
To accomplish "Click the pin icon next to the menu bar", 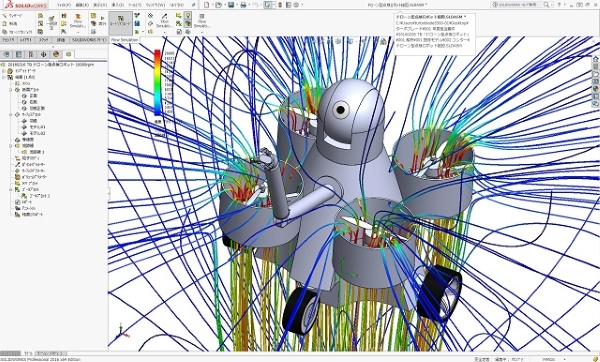I will click(x=194, y=5).
